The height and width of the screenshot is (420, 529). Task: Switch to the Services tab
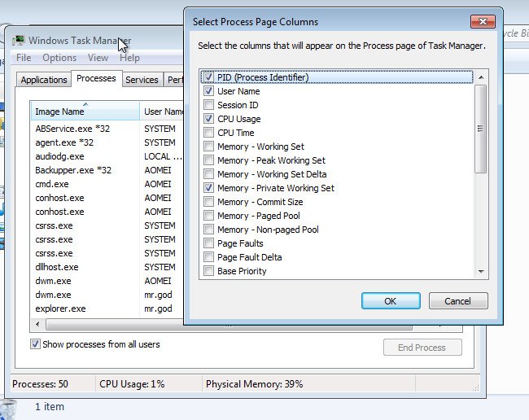pos(142,80)
